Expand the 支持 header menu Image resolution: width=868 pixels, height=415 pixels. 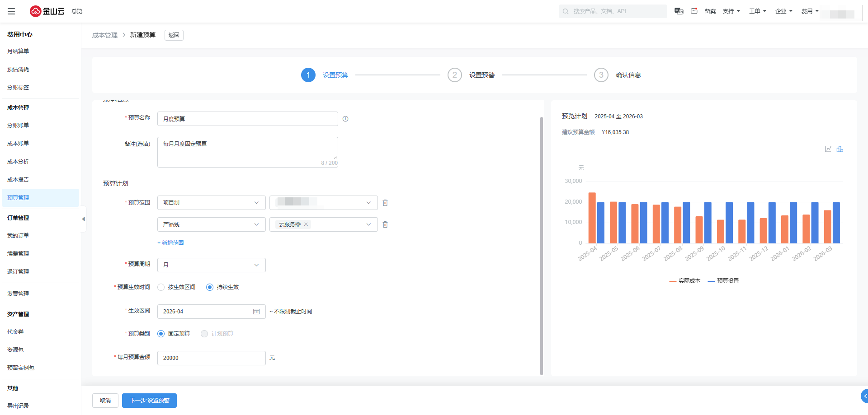[731, 11]
